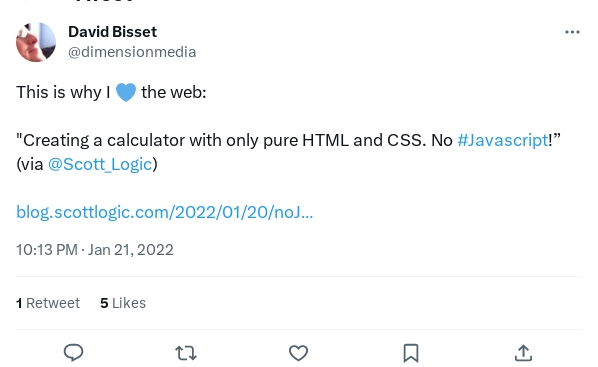Click David Bisset's profile avatar
Viewport: 598px width, 367px height.
[36, 42]
